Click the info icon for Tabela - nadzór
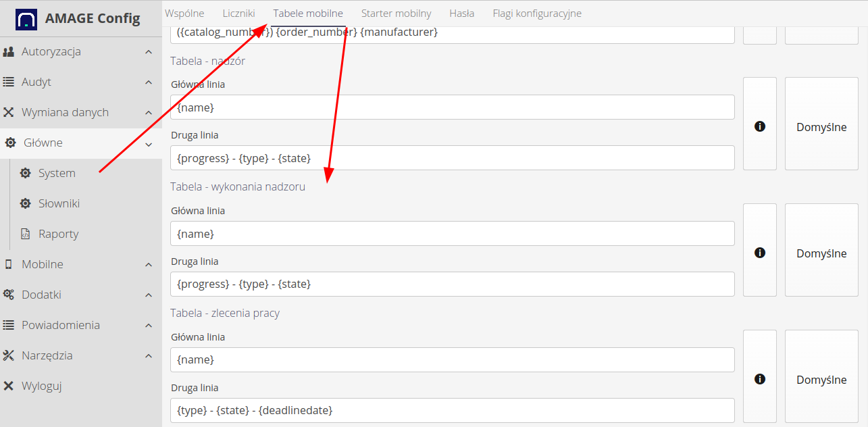The image size is (868, 427). (759, 126)
